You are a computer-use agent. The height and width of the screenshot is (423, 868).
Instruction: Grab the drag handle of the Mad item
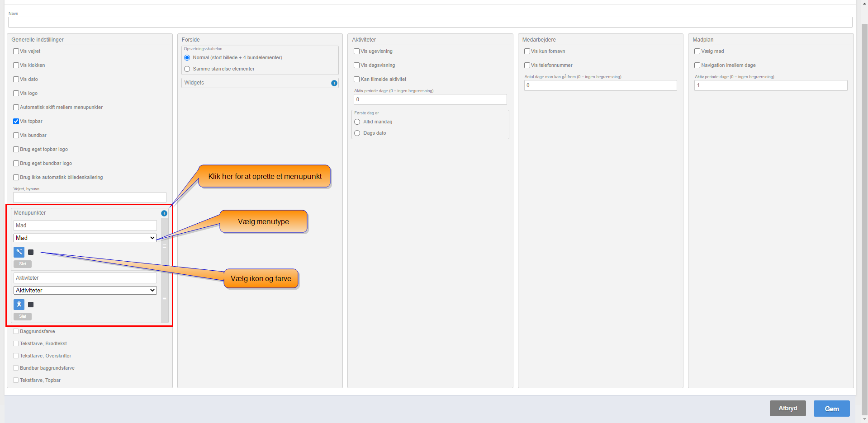[x=165, y=246]
